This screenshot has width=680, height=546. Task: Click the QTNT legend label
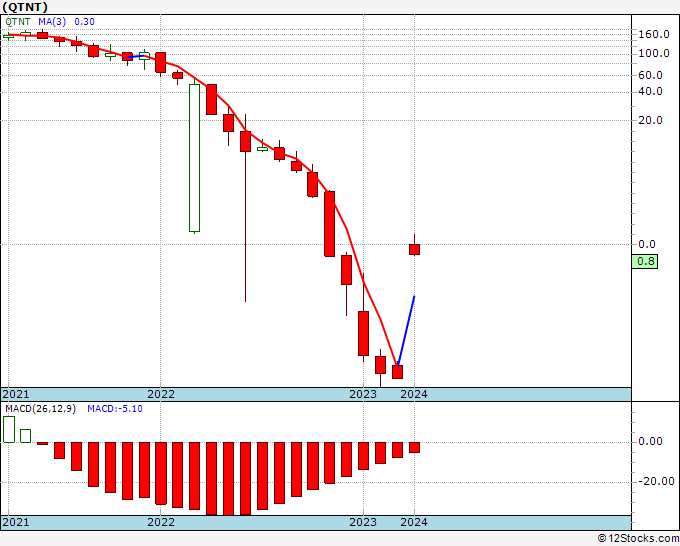18,22
